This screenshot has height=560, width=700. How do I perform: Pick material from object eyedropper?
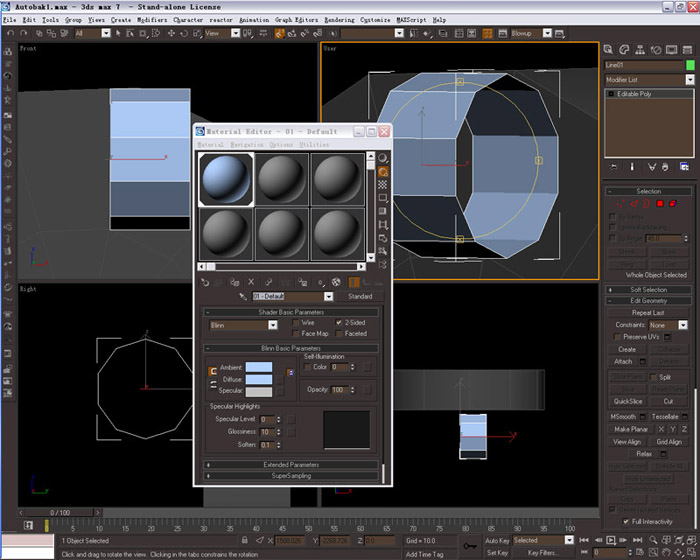coord(243,297)
